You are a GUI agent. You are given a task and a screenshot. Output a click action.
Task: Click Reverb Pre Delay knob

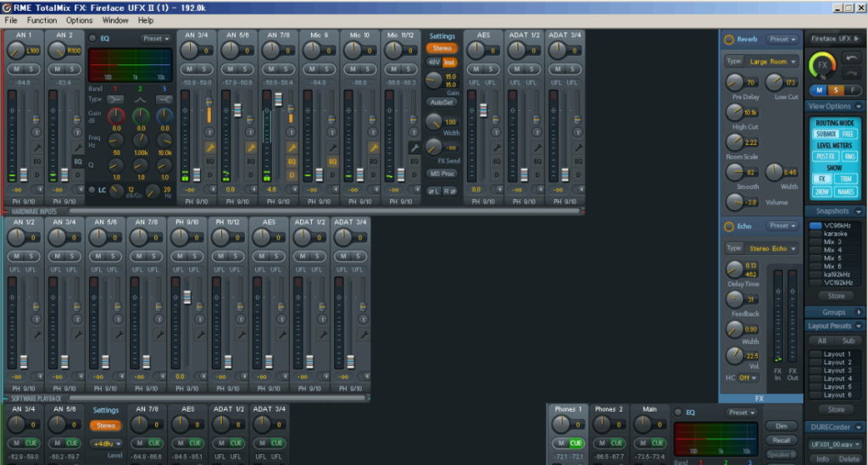tap(735, 82)
